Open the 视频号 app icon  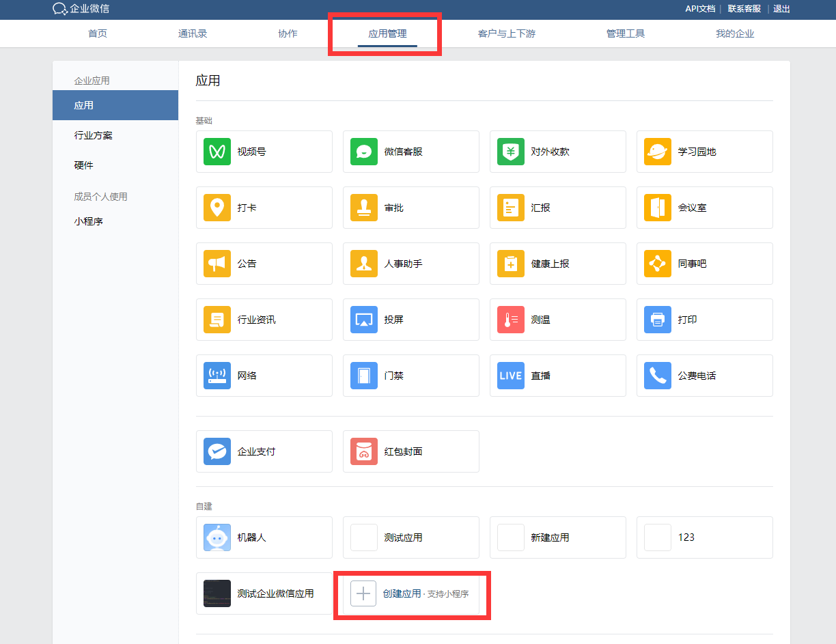pyautogui.click(x=217, y=152)
